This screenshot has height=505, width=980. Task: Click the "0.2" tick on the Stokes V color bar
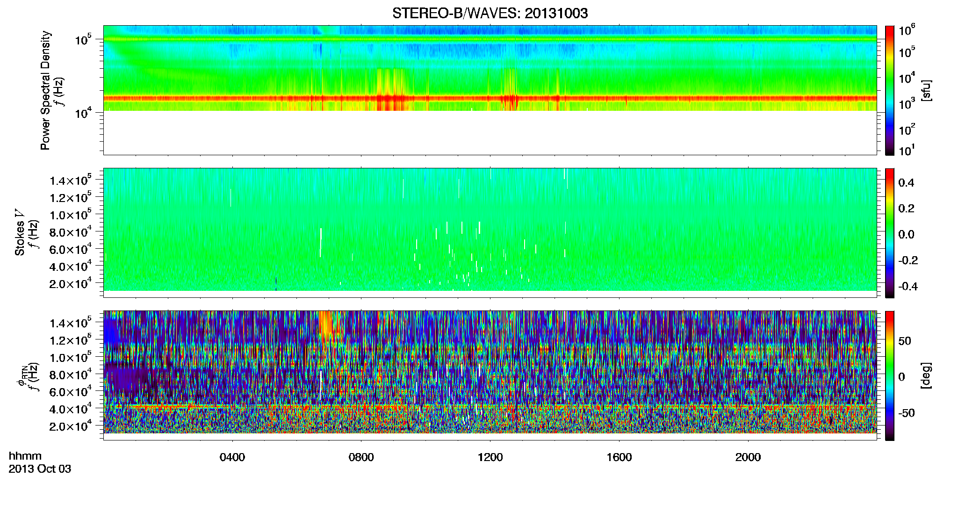click(x=906, y=209)
